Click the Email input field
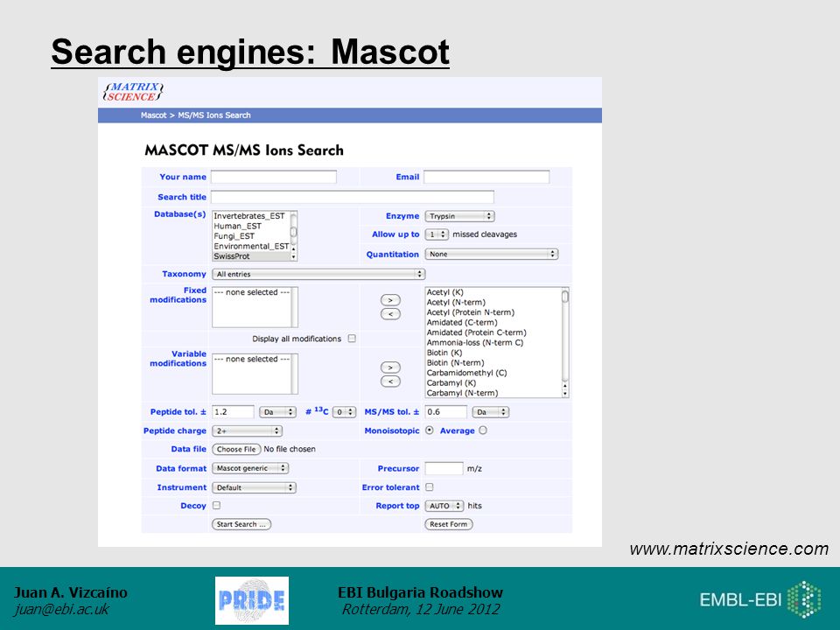This screenshot has height=630, width=840. (x=486, y=177)
